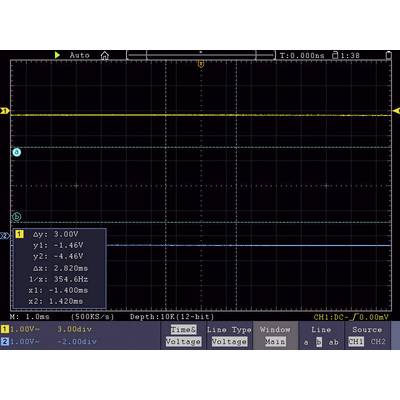Select CH2 as cursor source
This screenshot has width=400, height=400.
[378, 342]
